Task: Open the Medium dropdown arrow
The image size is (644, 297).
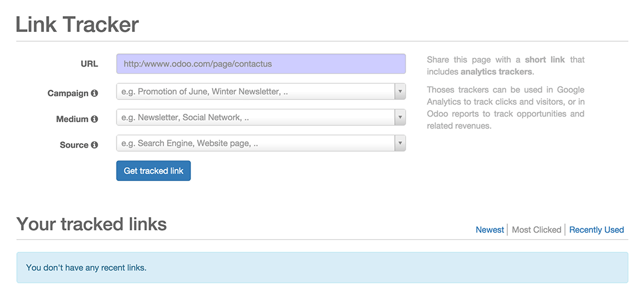Action: click(x=399, y=118)
